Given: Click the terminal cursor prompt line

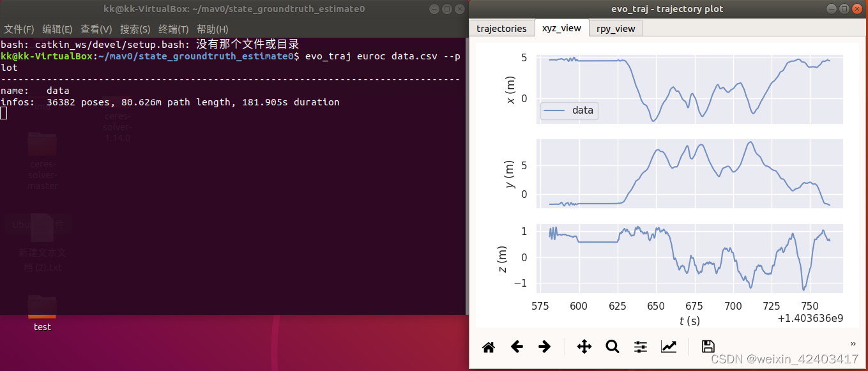Looking at the screenshot, I should point(4,113).
